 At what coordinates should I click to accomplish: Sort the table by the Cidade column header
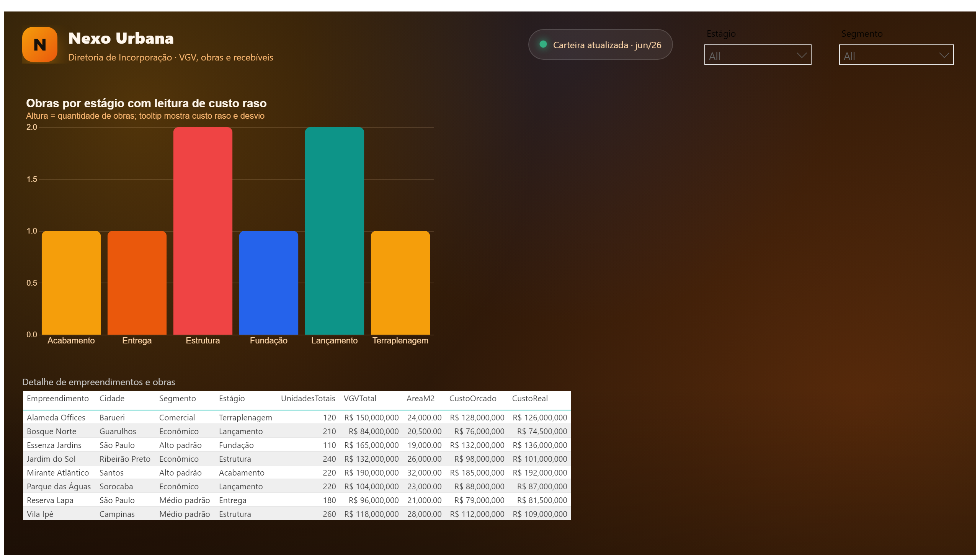[112, 399]
